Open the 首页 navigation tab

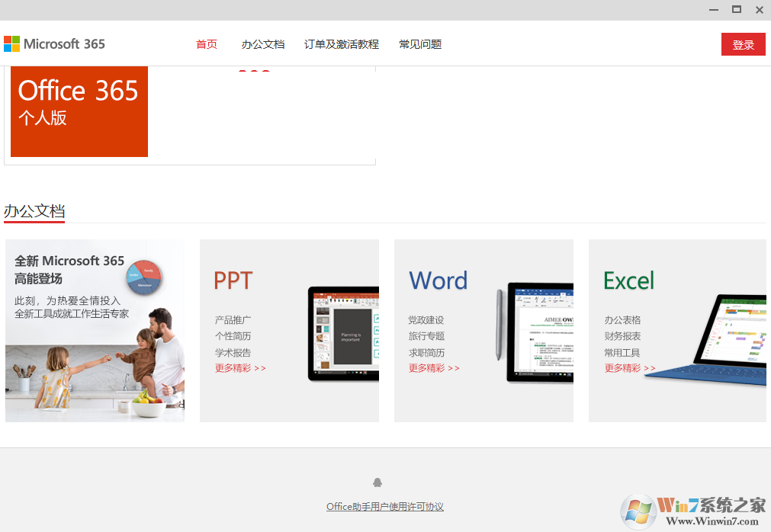coord(207,44)
